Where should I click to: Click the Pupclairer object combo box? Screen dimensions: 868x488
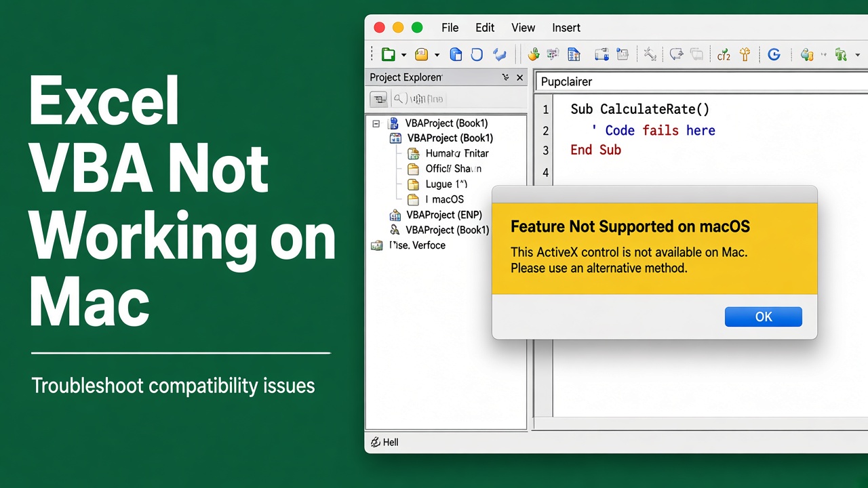pyautogui.click(x=701, y=81)
